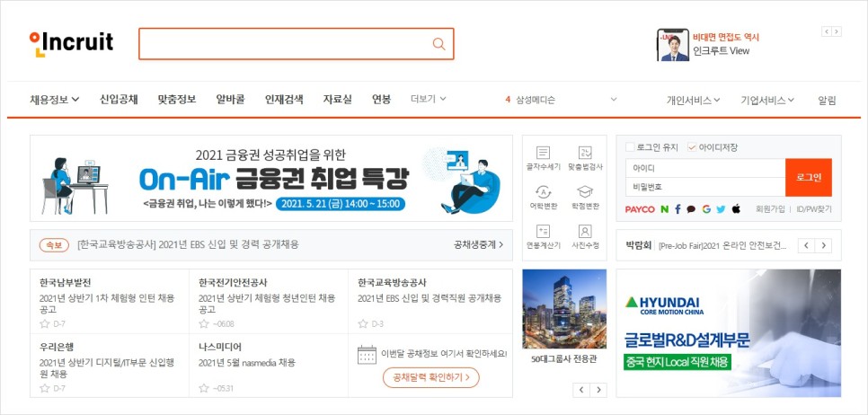Open the 개인서비스 dropdown

(693, 100)
